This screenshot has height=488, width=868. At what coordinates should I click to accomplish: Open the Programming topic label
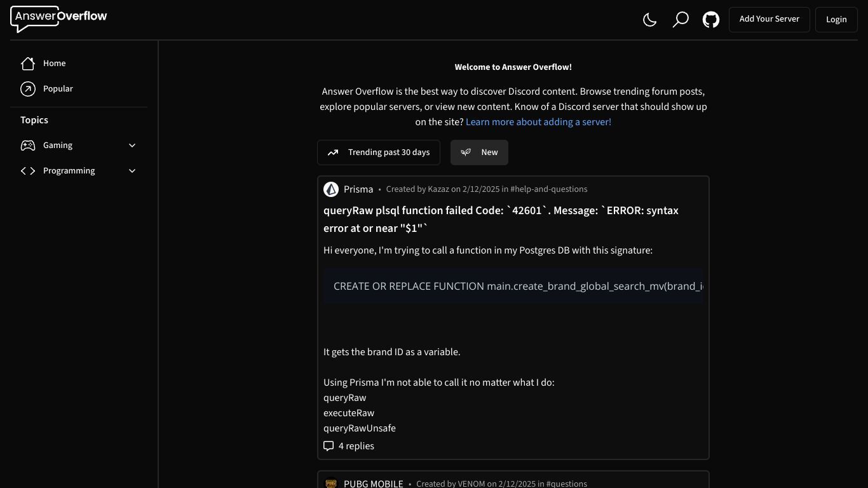[69, 171]
